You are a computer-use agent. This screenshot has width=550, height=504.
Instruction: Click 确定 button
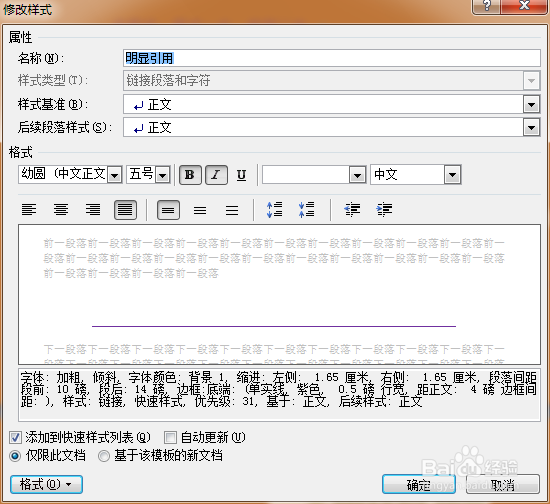[x=419, y=485]
